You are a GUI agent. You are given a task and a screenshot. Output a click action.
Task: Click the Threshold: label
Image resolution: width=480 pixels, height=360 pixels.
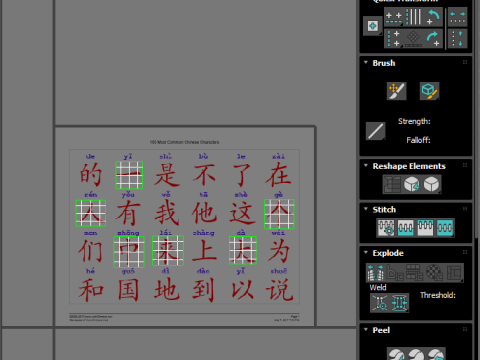point(438,295)
